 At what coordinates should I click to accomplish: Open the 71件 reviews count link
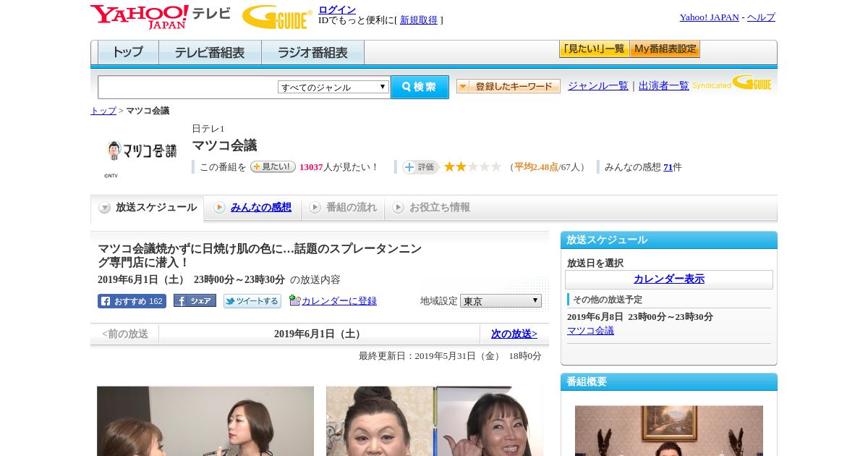click(x=668, y=167)
